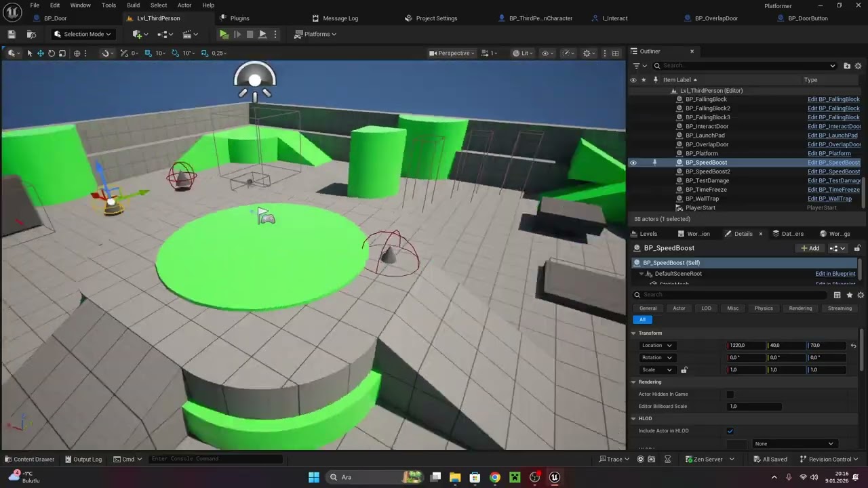Click the viewport layout grid icon
This screenshot has width=868, height=488.
pyautogui.click(x=615, y=53)
